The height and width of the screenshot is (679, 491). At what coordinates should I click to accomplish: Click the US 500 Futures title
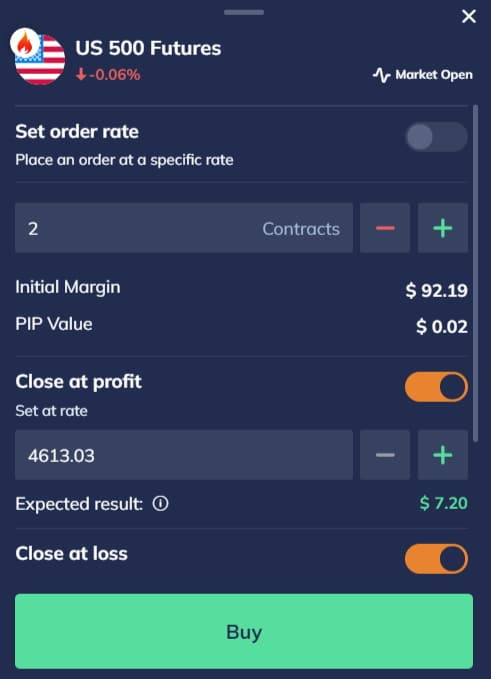pos(149,48)
